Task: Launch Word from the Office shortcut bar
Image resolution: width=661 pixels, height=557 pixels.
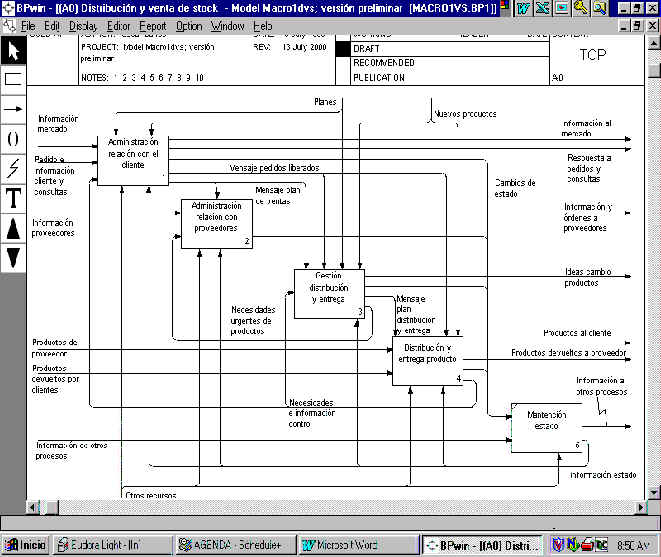Action: (523, 8)
